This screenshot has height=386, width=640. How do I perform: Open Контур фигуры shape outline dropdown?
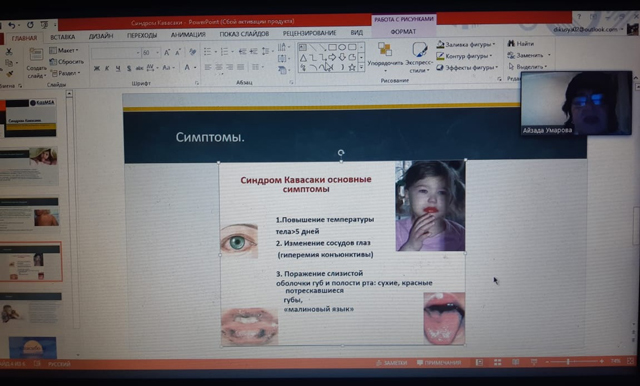(464, 56)
